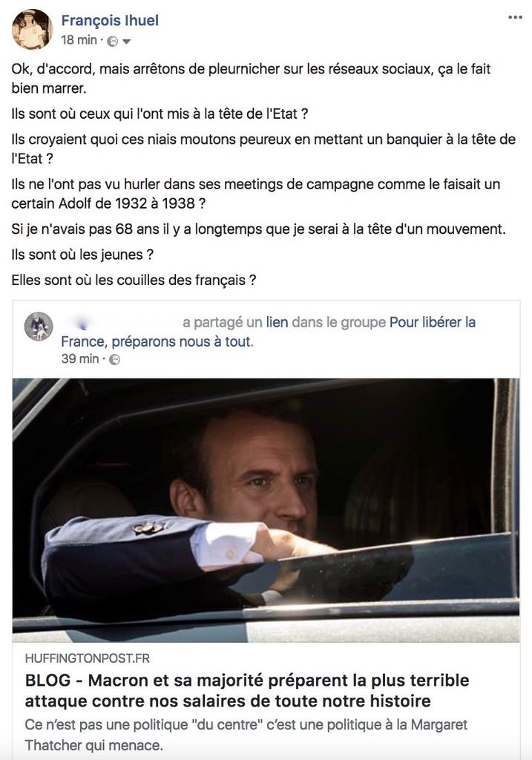Image resolution: width=532 pixels, height=760 pixels.
Task: Click the HUFFINGTONPOST.FR source label
Action: point(88,658)
